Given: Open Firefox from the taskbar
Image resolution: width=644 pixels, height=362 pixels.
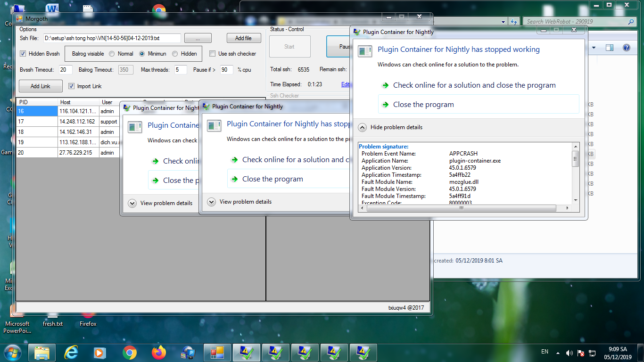Looking at the screenshot, I should 158,352.
